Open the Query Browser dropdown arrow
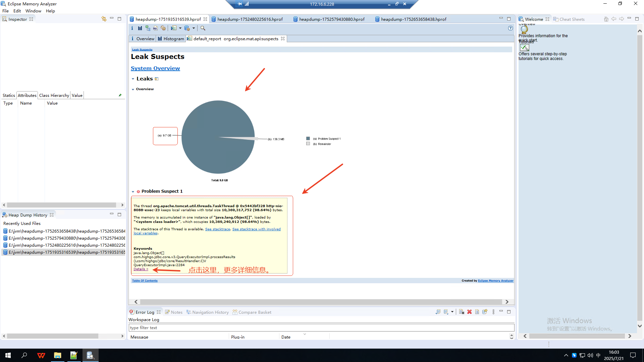Screen dimensions: 644x362 pos(194,28)
